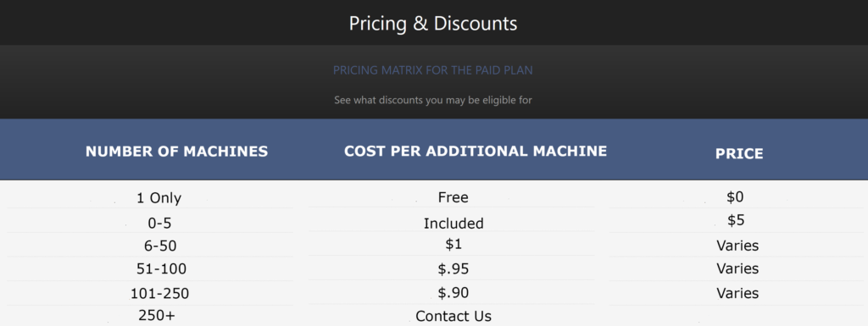
Task: Click the Cost Per Additional Machine header
Action: point(476,151)
